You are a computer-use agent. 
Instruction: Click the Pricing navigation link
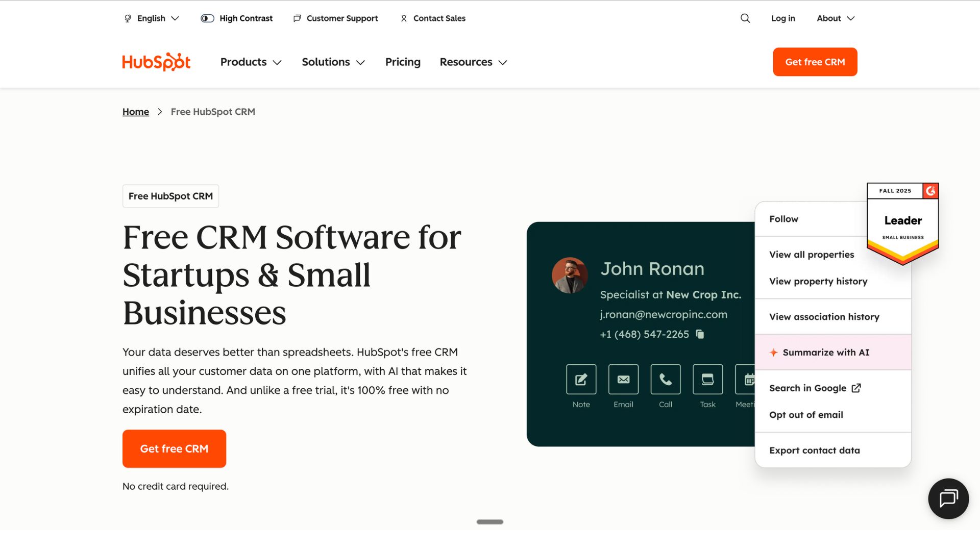(x=403, y=62)
